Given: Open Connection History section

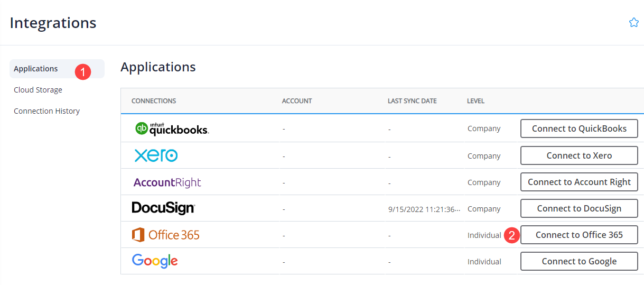Looking at the screenshot, I should click(47, 111).
